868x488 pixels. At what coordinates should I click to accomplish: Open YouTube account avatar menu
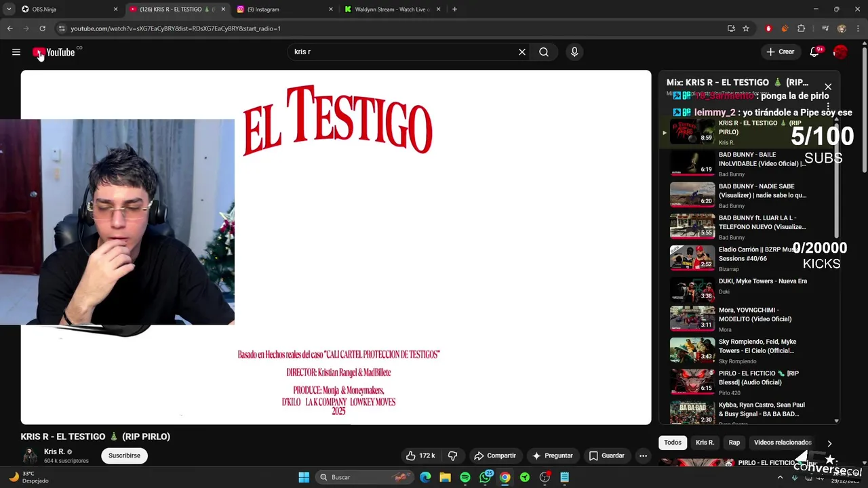[840, 52]
